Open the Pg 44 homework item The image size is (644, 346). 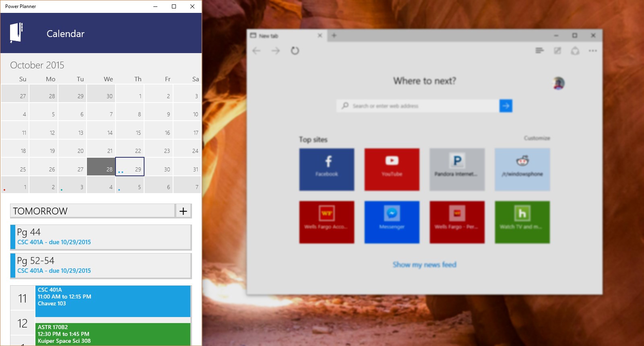[101, 237]
